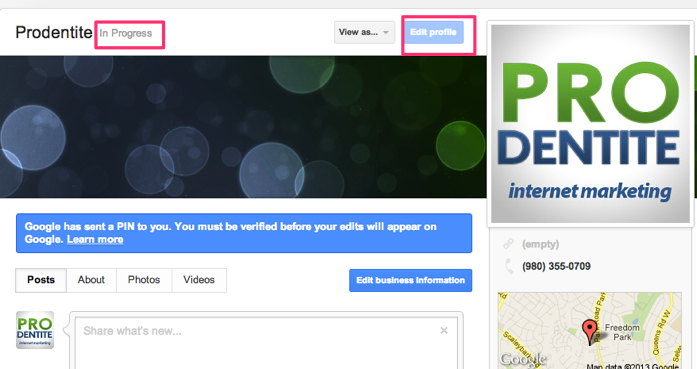Click the Prodentite page title

pos(54,32)
